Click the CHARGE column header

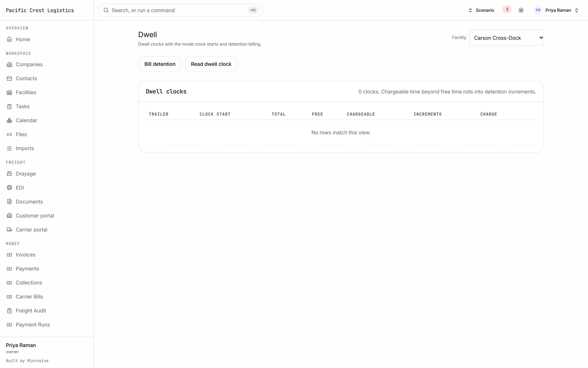[x=489, y=114]
